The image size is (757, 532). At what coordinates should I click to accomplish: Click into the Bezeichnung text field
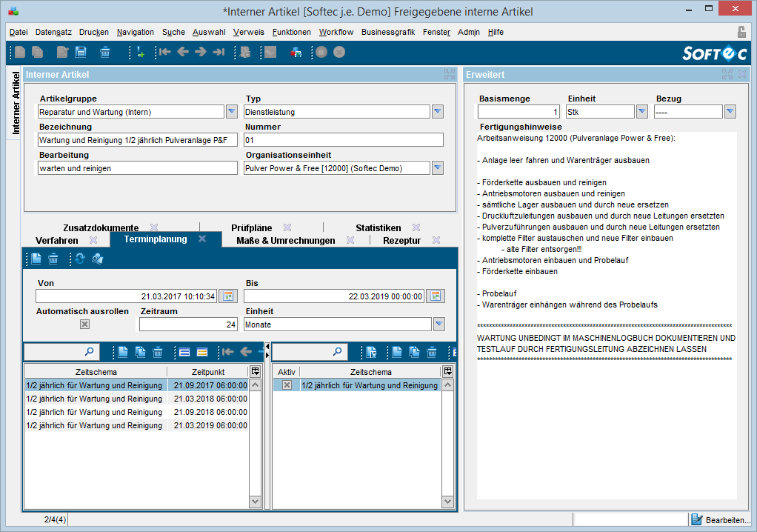138,140
